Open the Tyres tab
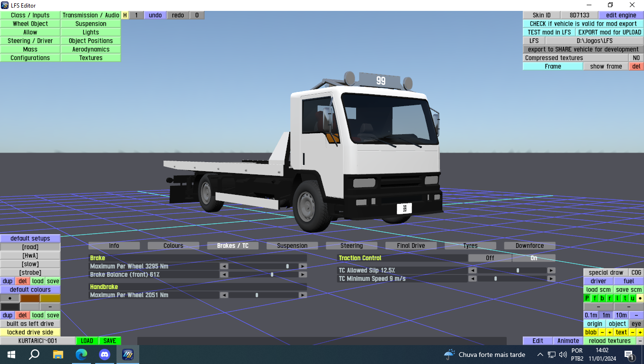The width and height of the screenshot is (644, 364). click(x=470, y=246)
